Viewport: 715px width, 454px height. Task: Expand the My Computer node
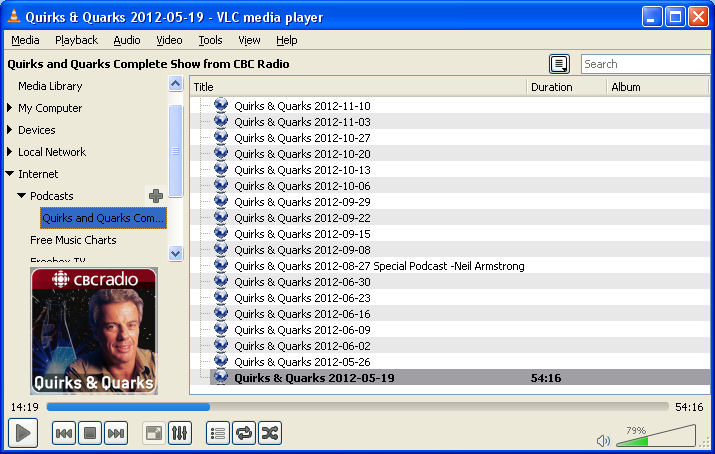pyautogui.click(x=10, y=108)
